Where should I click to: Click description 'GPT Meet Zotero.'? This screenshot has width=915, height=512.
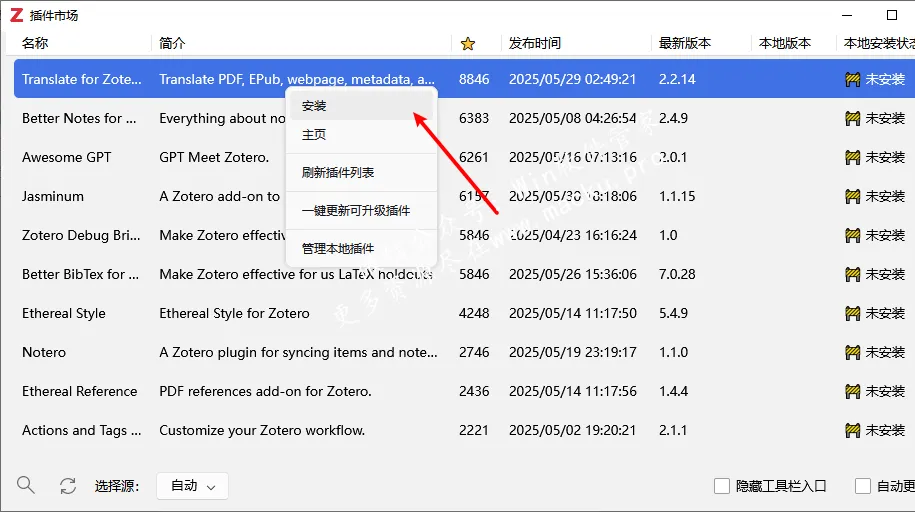[214, 158]
